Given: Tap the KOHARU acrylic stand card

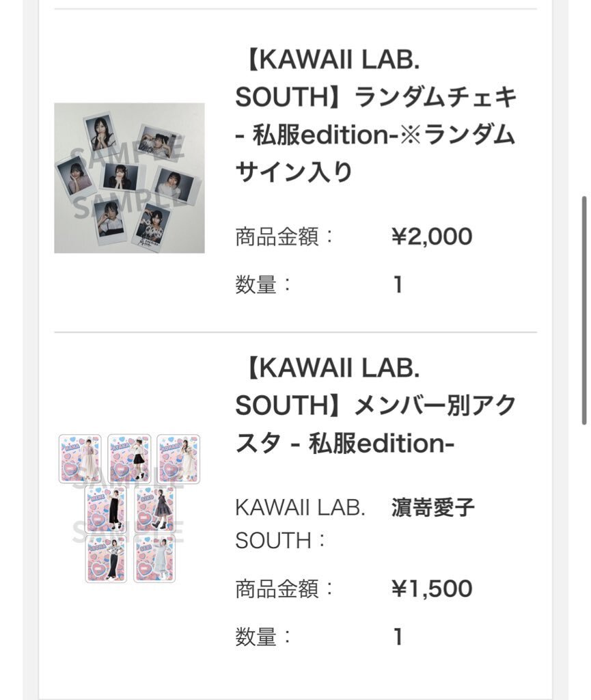Looking at the screenshot, I should pyautogui.click(x=178, y=458).
